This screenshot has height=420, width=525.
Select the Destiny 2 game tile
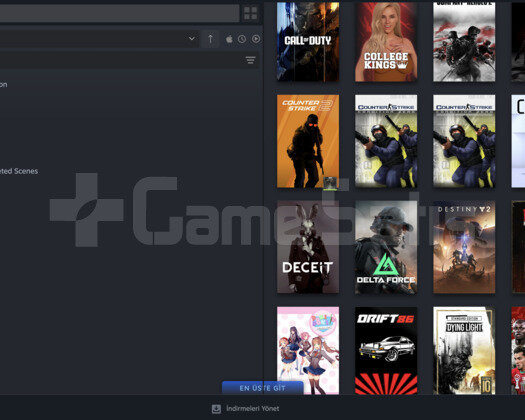click(x=464, y=247)
